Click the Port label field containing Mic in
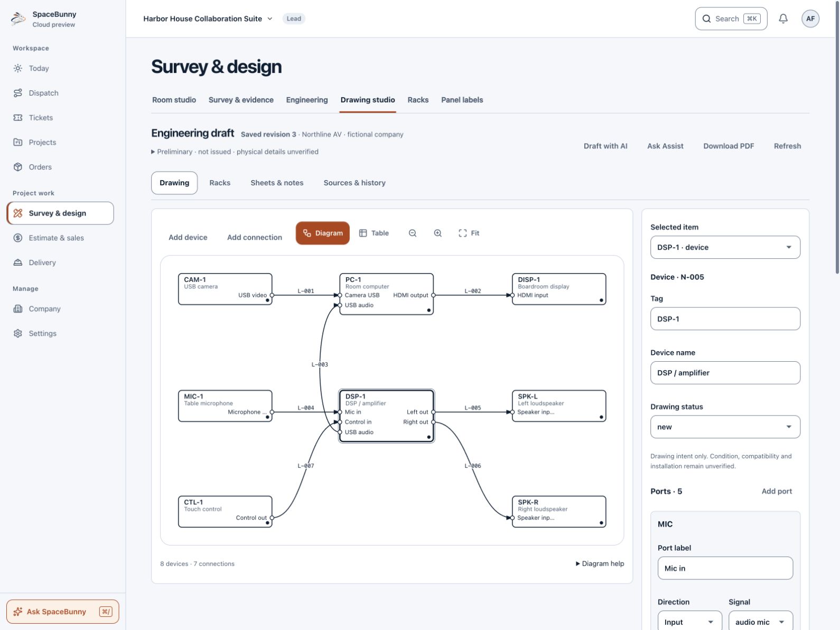840x630 pixels. (x=725, y=568)
